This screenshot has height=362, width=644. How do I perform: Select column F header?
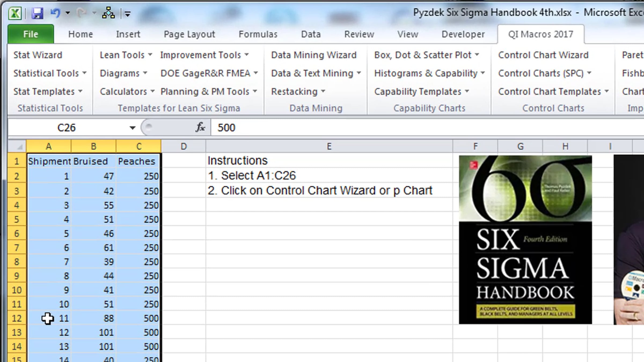[x=475, y=146]
